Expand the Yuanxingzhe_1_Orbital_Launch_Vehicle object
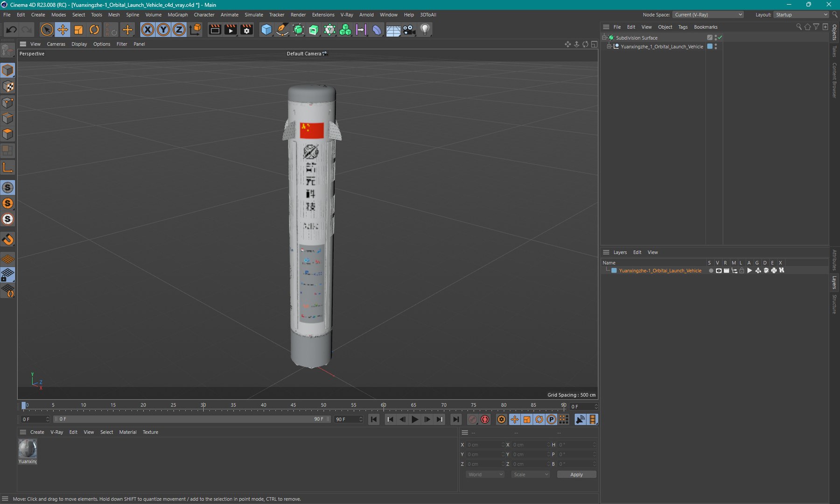This screenshot has height=504, width=840. point(609,47)
